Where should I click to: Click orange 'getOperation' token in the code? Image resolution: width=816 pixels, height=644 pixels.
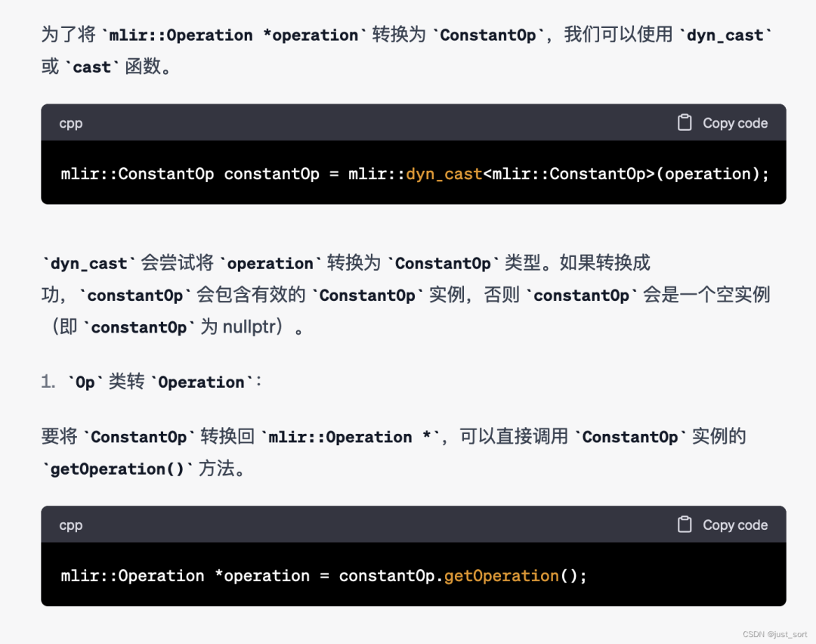[x=501, y=576]
